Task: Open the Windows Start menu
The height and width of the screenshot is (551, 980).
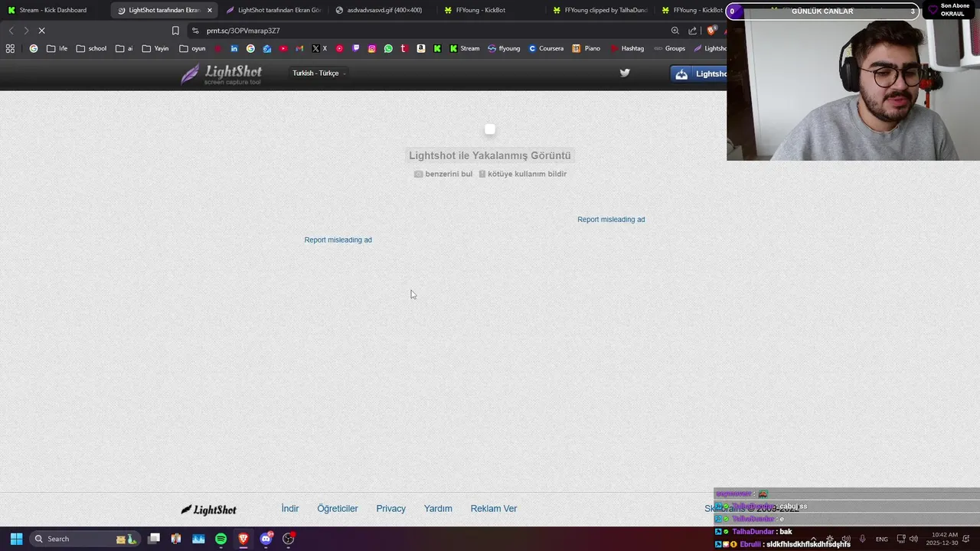Action: click(x=16, y=539)
